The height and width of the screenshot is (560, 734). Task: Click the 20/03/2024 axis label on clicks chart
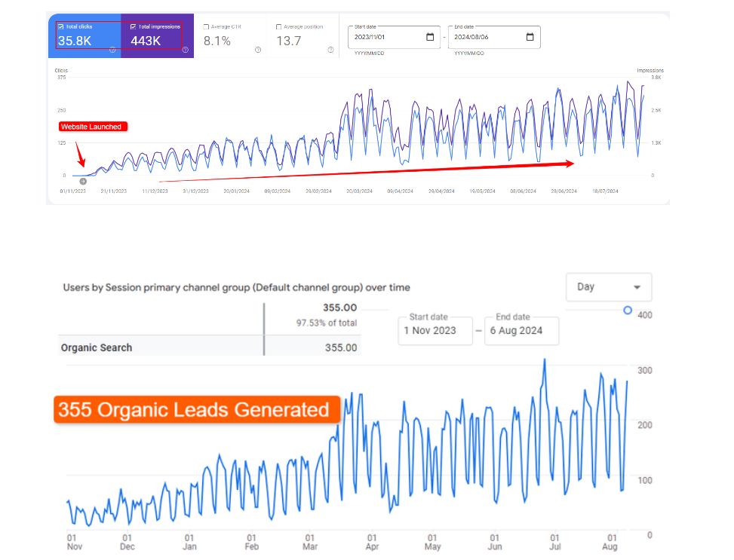click(x=360, y=191)
